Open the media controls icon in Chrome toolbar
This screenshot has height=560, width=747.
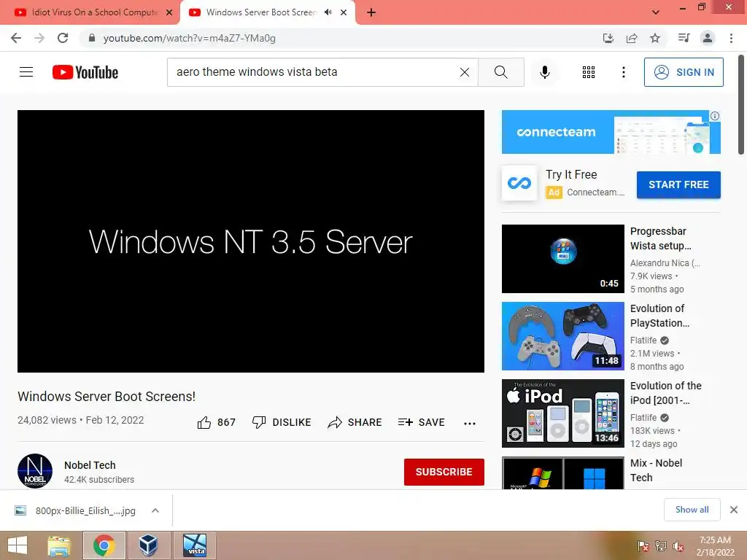[684, 38]
